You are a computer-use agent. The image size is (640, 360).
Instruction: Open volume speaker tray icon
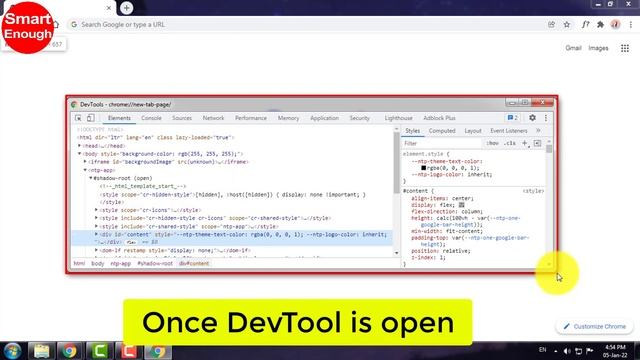point(567,351)
